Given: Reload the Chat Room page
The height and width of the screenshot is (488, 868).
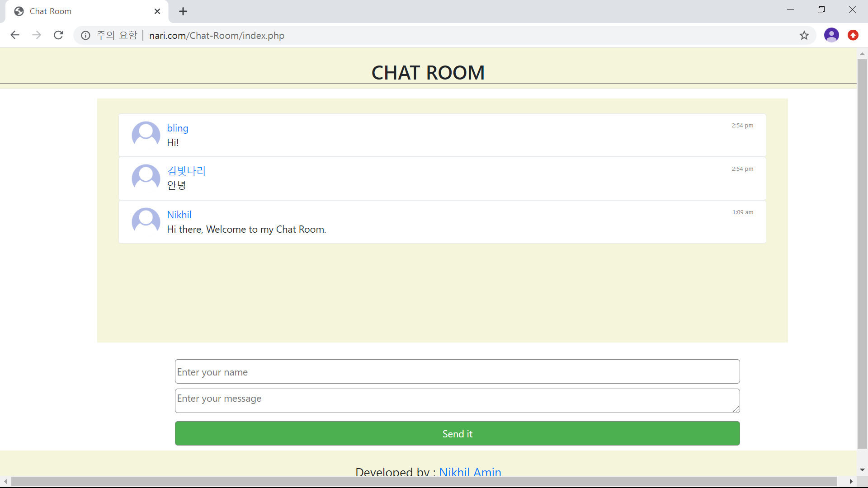Looking at the screenshot, I should tap(58, 35).
